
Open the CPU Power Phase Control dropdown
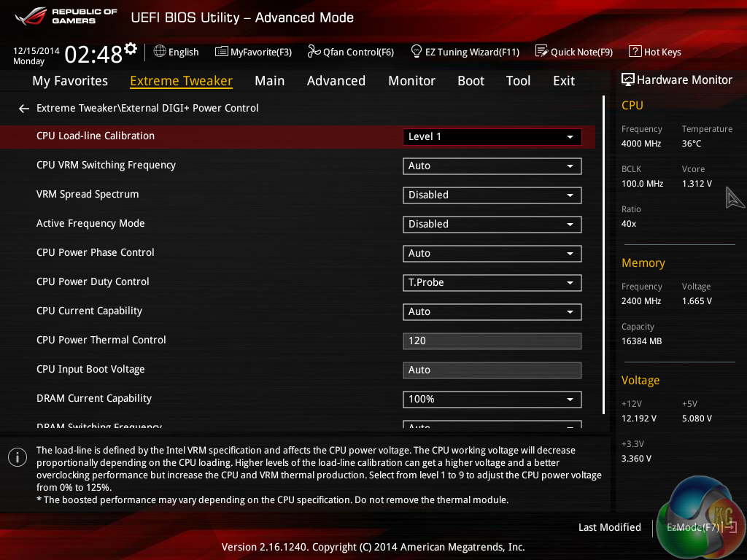[492, 253]
